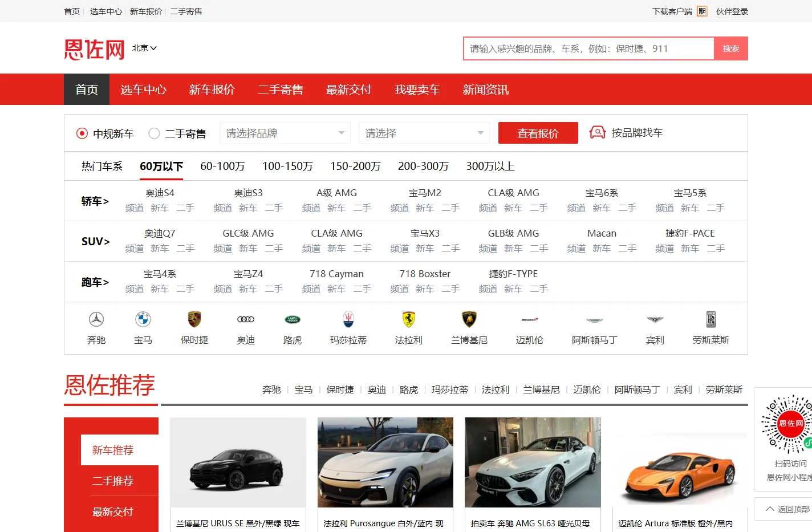Click the Lamborghini 兰博基尼 shield logo
The width and height of the screenshot is (812, 532).
[x=469, y=319]
